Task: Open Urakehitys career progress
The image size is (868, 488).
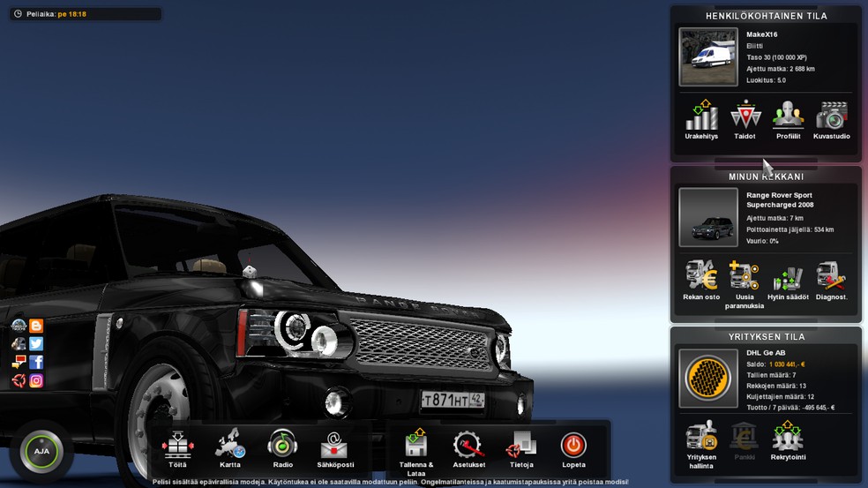Action: [701, 118]
